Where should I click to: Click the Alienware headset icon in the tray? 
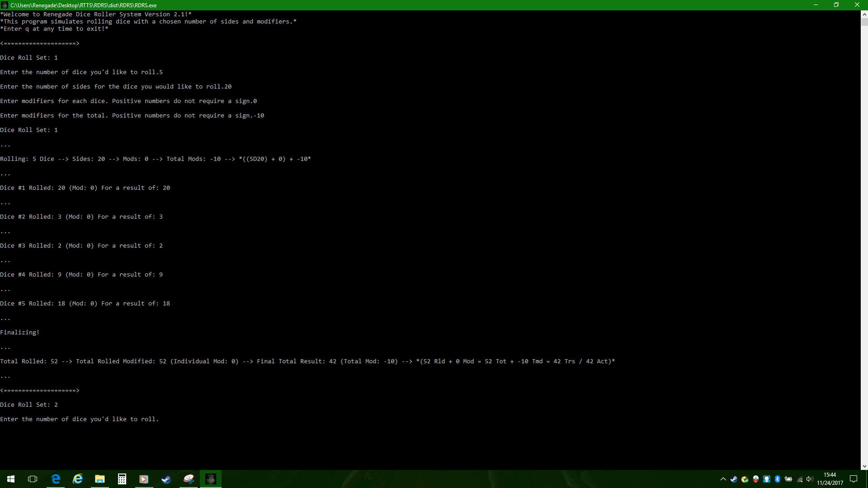coord(767,479)
